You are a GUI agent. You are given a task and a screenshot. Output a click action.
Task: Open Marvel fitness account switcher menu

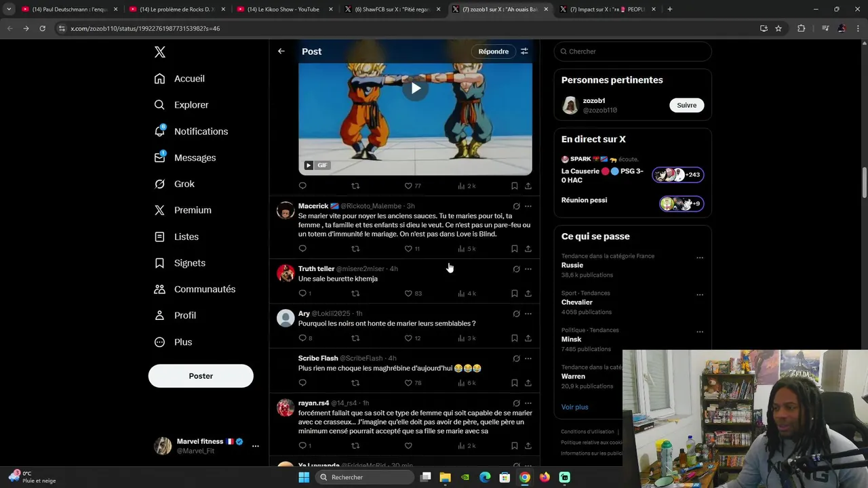pos(255,446)
